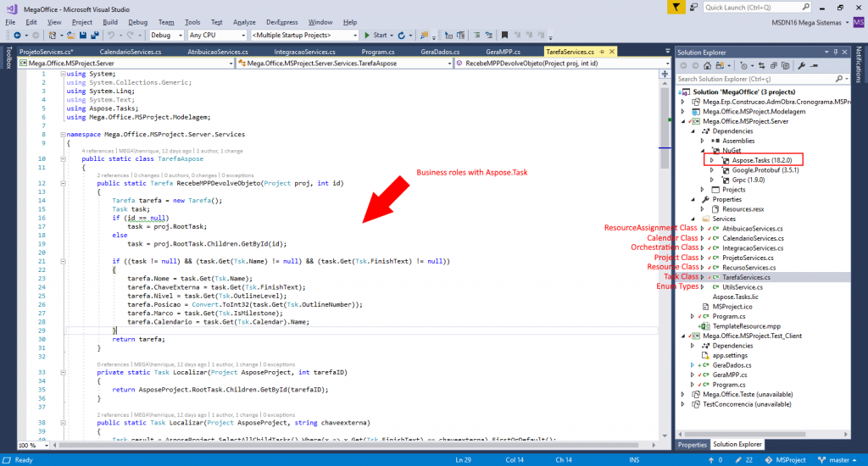
Task: Click the Open File folder icon
Action: [70, 36]
